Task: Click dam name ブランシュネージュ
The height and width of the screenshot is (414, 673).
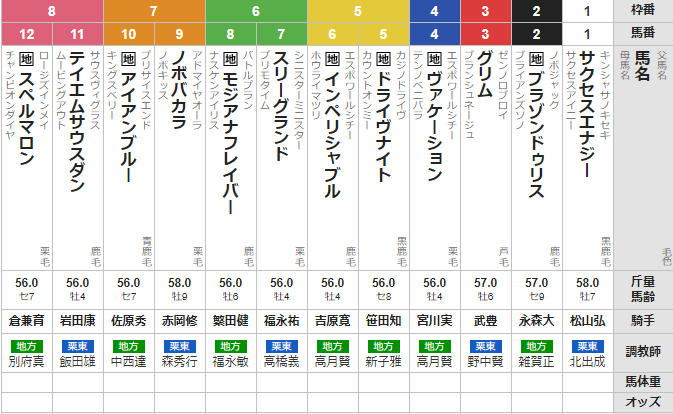Action: pos(469,94)
